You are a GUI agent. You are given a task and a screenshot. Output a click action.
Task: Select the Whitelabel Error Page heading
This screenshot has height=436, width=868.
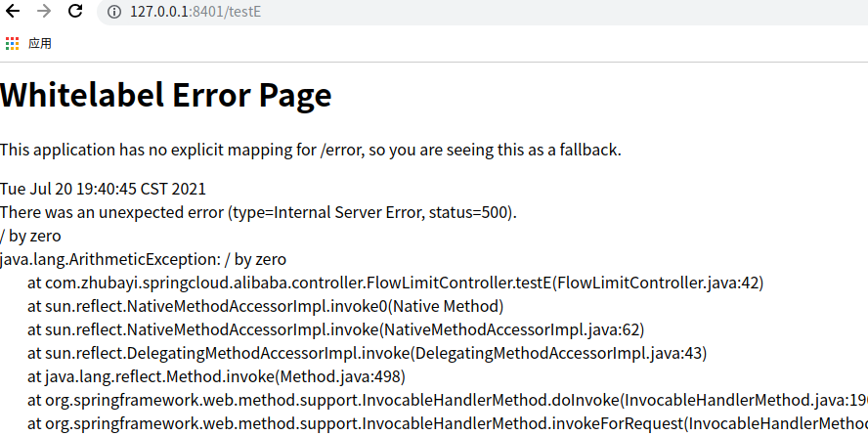pyautogui.click(x=165, y=95)
